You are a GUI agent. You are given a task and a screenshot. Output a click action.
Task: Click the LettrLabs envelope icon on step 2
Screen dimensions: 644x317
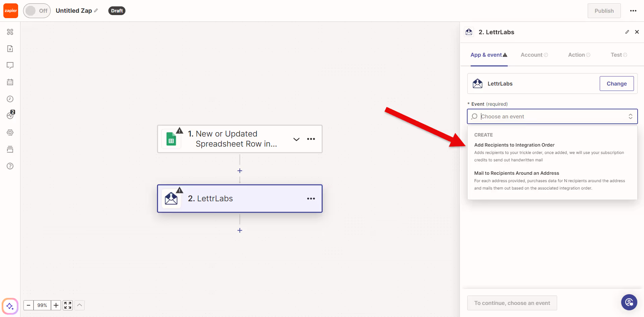(171, 199)
